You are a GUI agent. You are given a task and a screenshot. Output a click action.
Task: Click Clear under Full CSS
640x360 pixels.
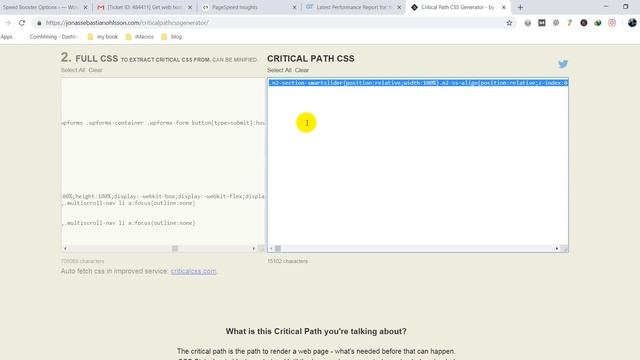point(96,70)
